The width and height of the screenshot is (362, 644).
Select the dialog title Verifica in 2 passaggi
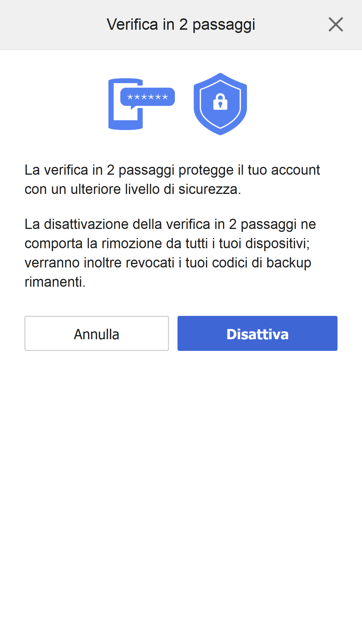[x=181, y=24]
